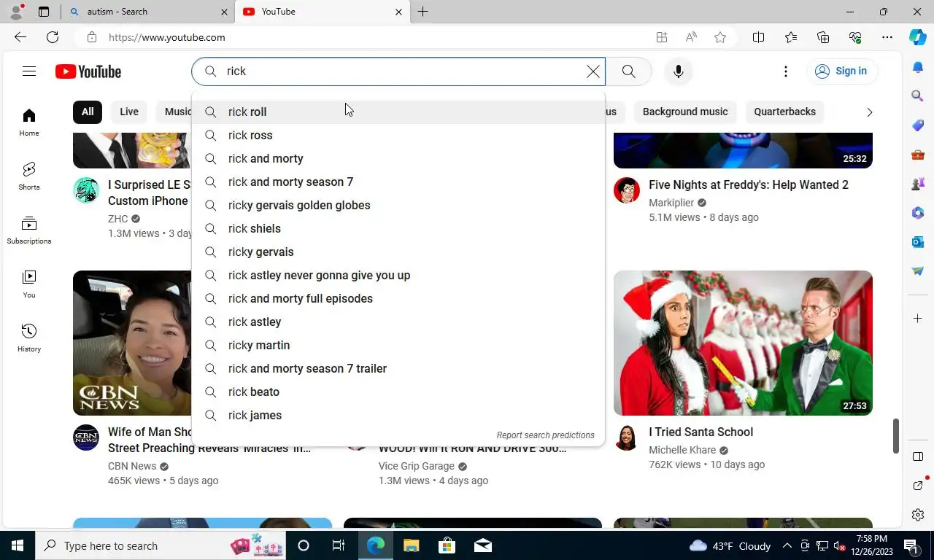The width and height of the screenshot is (934, 560).
Task: Open the YouTube guide hamburger menu
Action: 29,71
